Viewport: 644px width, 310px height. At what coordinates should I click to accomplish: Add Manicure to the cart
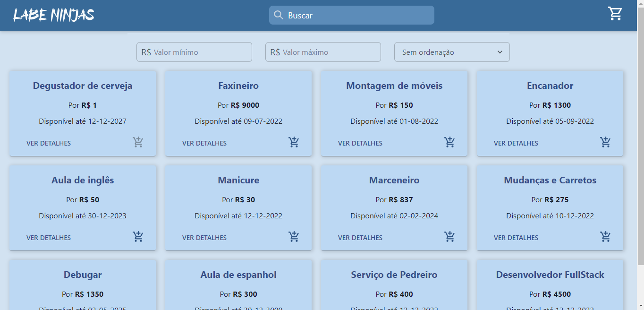(294, 237)
